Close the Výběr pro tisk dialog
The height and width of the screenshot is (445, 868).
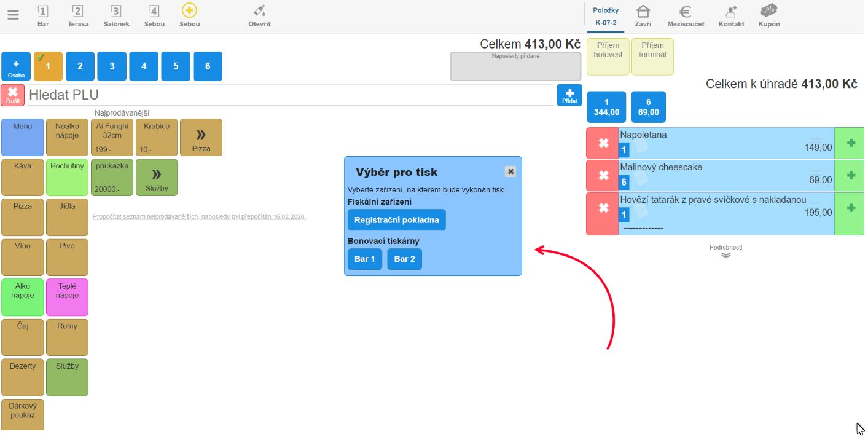(510, 171)
